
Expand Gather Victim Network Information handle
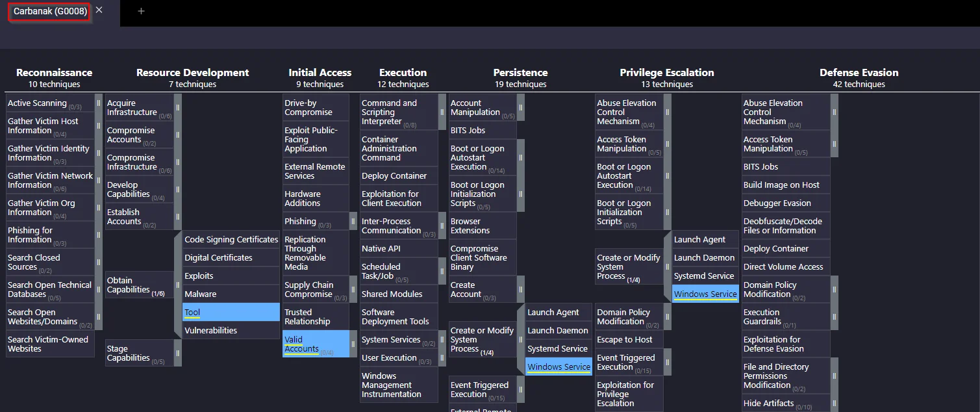(99, 181)
